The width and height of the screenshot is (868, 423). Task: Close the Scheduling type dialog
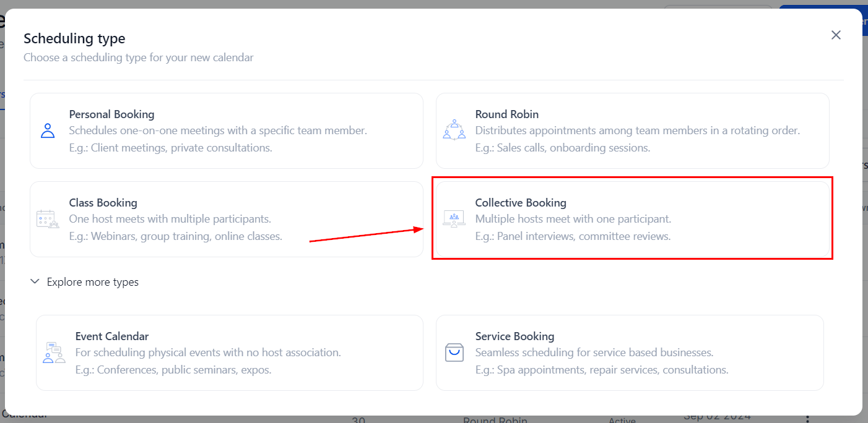pyautogui.click(x=836, y=35)
